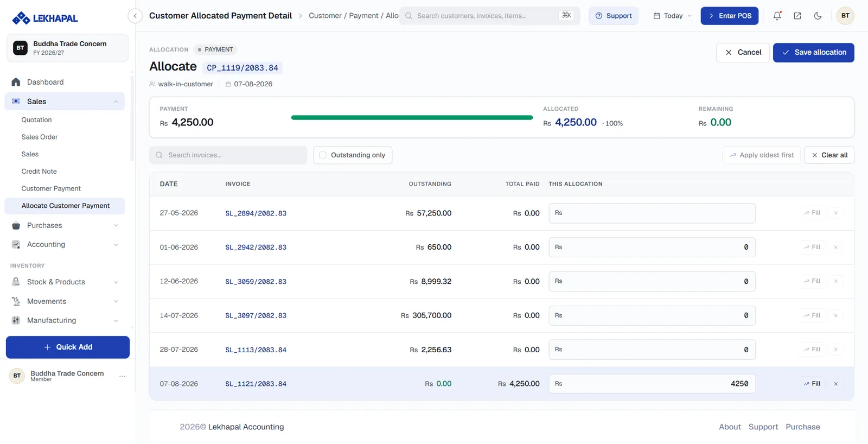
Task: Clear allocation for SL_2942/2082.83 row
Action: [835, 247]
